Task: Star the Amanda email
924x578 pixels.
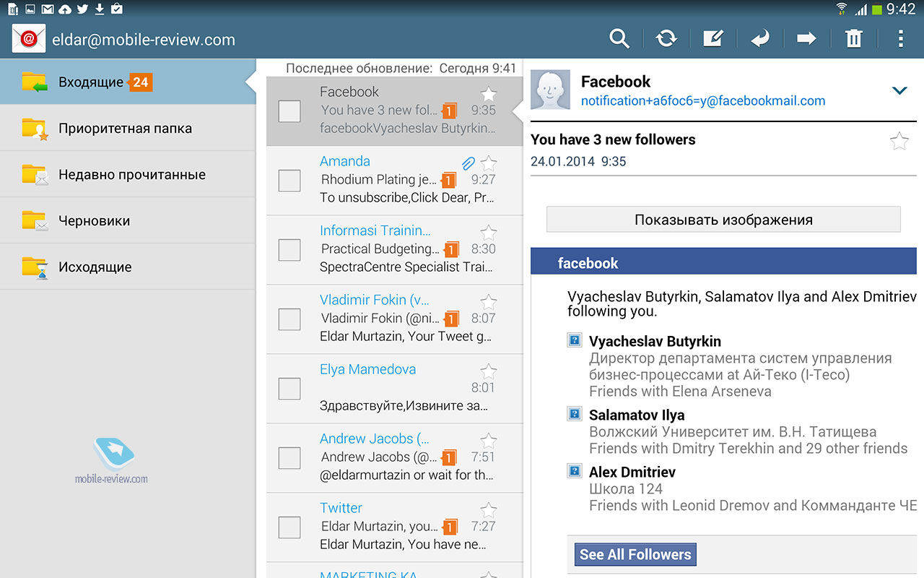Action: pyautogui.click(x=489, y=163)
